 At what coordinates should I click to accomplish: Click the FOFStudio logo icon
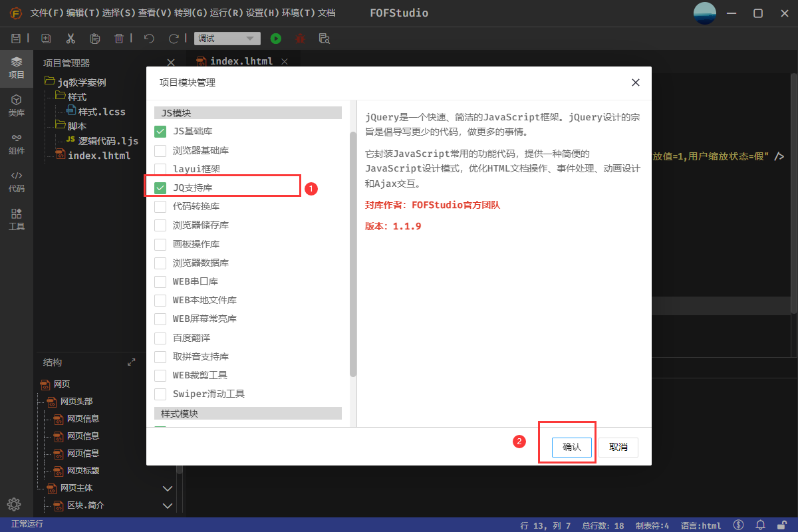click(x=15, y=13)
